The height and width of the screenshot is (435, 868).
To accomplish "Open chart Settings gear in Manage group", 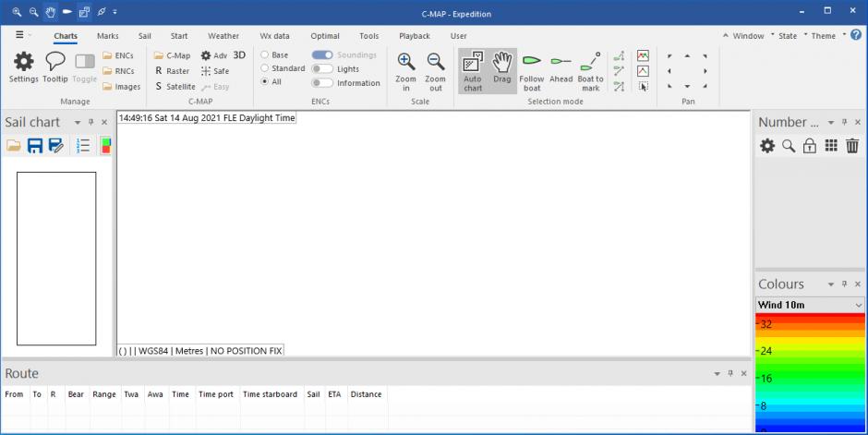I will (23, 67).
